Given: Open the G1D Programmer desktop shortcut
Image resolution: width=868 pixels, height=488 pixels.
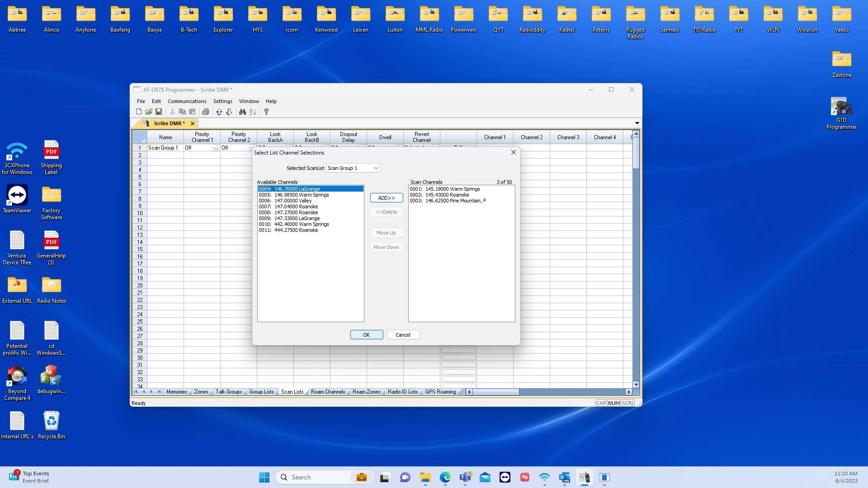Looking at the screenshot, I should coord(841,113).
